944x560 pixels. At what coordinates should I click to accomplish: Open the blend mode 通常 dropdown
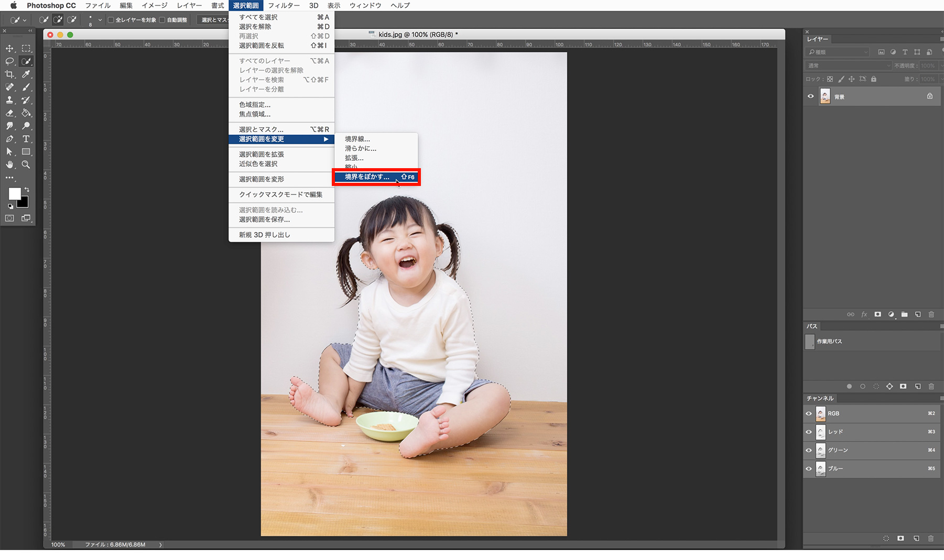coord(848,65)
